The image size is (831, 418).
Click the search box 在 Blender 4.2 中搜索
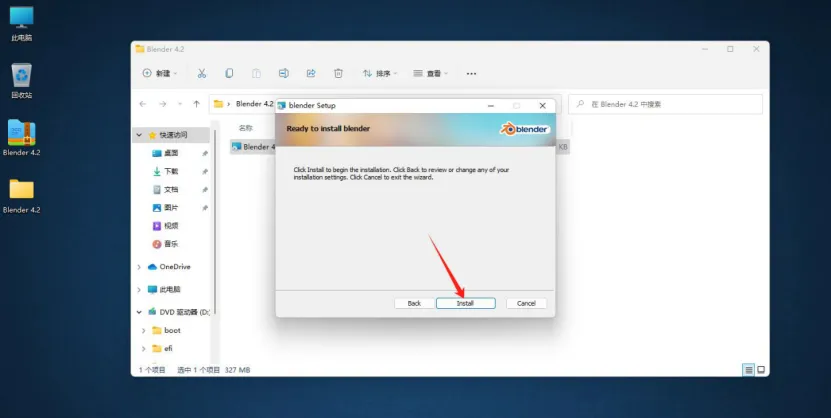pos(665,104)
